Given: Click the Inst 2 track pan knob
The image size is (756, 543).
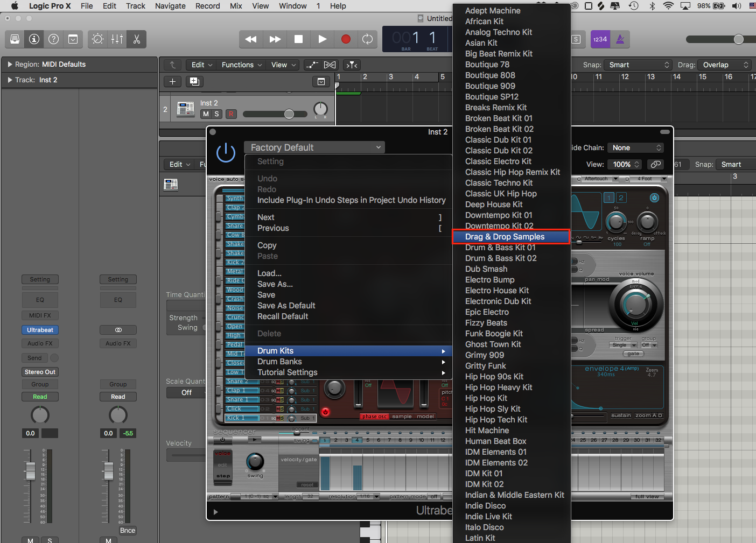Looking at the screenshot, I should point(320,109).
